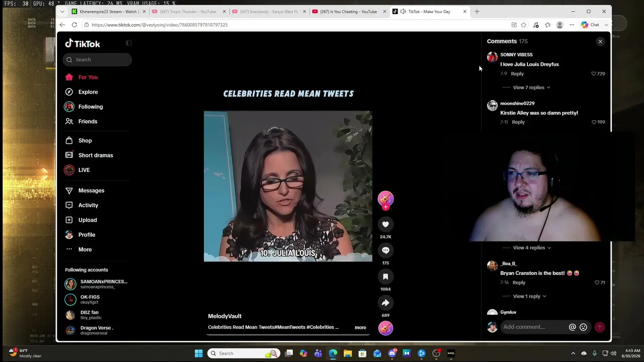Reply to _Rea_B_'s comment
644x362 pixels.
pyautogui.click(x=519, y=283)
